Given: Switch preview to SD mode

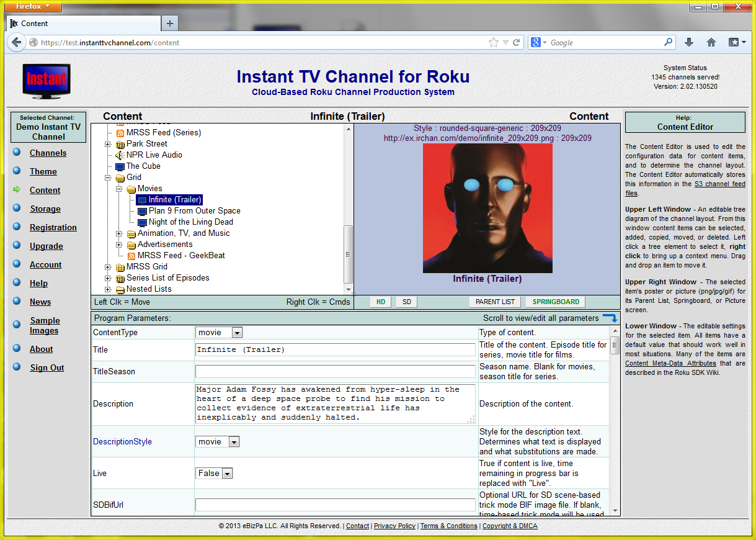Looking at the screenshot, I should [406, 302].
